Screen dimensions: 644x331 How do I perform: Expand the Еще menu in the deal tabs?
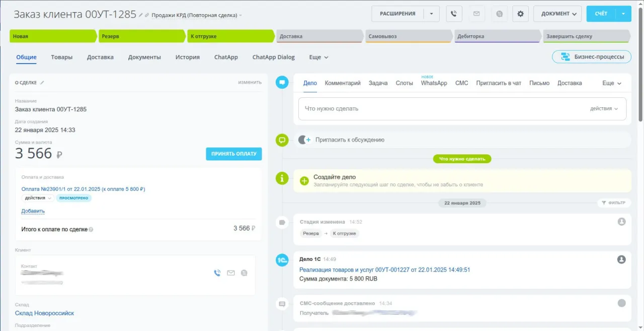[318, 57]
